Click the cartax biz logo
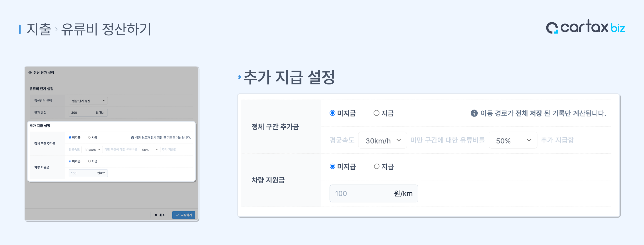This screenshot has width=644, height=245. coord(585,27)
